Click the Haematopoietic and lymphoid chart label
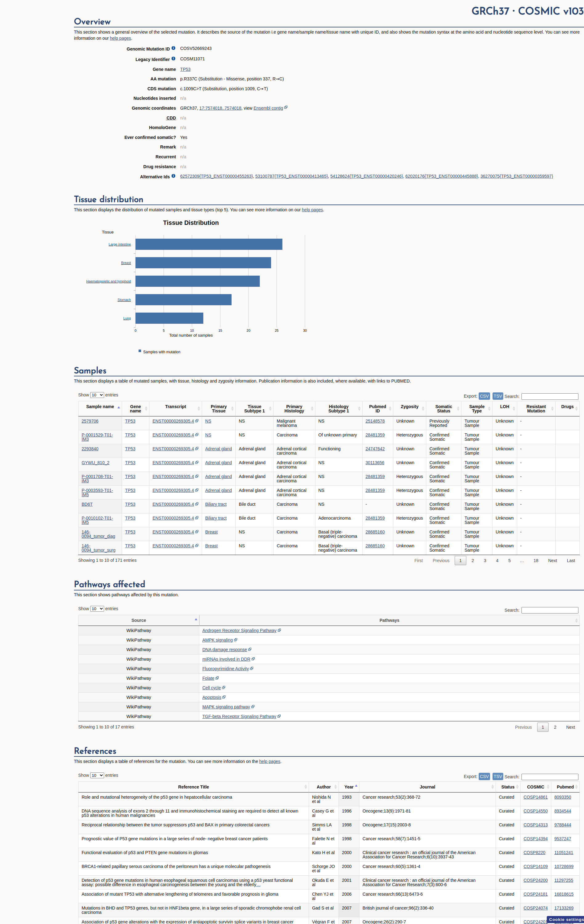584x924 pixels. point(109,281)
